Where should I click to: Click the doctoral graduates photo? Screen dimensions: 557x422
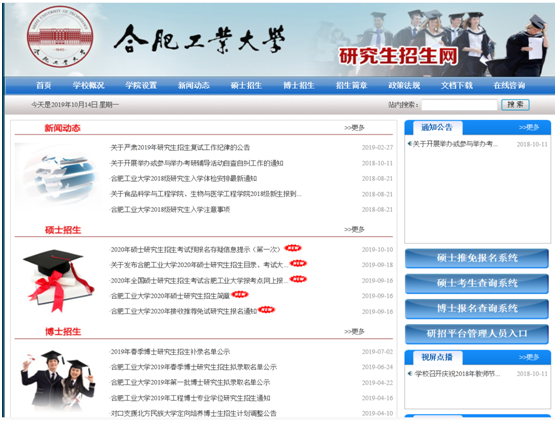(58, 380)
